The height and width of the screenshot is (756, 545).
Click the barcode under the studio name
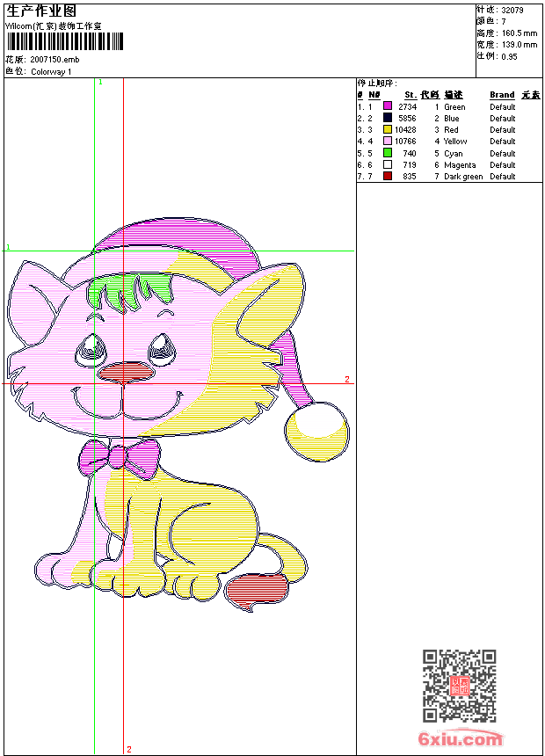coord(65,42)
